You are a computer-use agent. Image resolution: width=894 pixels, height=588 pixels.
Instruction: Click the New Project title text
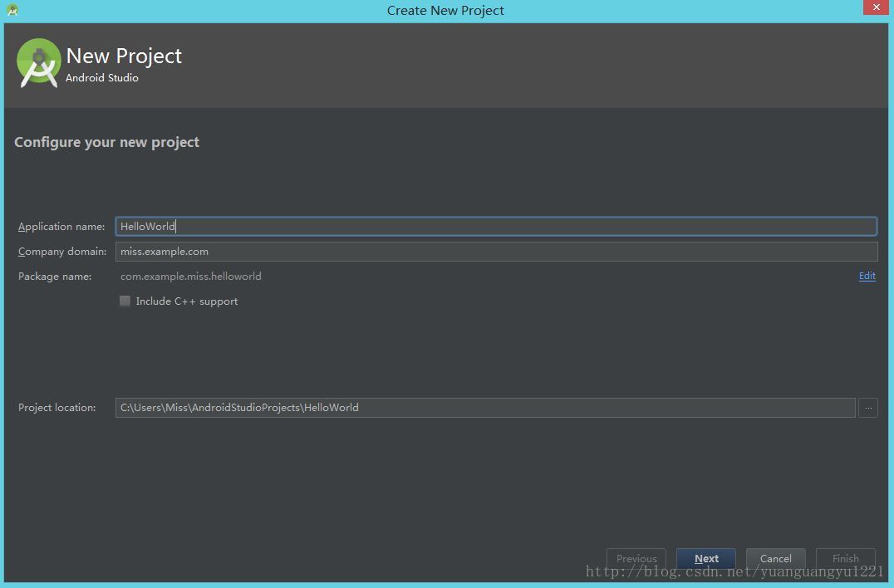[124, 56]
